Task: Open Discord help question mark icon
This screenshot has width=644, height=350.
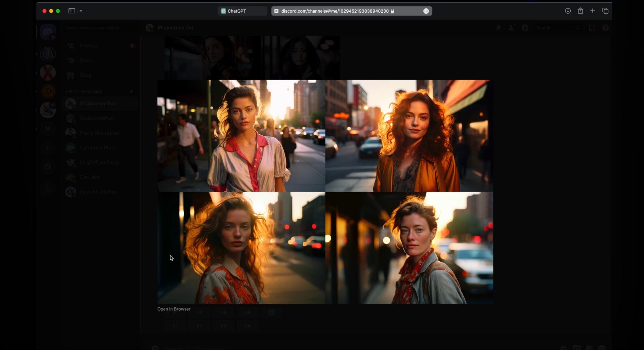Action: [x=605, y=28]
